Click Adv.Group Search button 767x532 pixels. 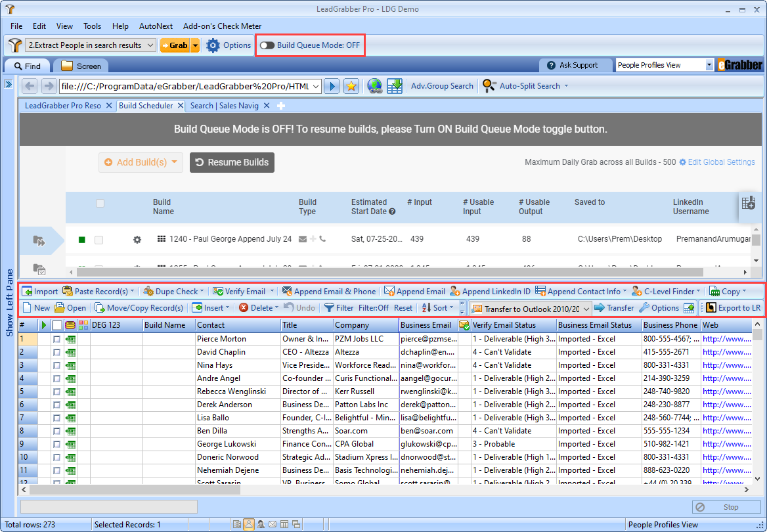[442, 85]
